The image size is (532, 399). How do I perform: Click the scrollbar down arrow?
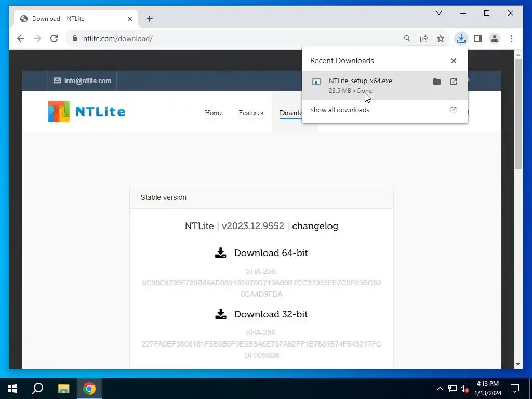click(x=518, y=364)
